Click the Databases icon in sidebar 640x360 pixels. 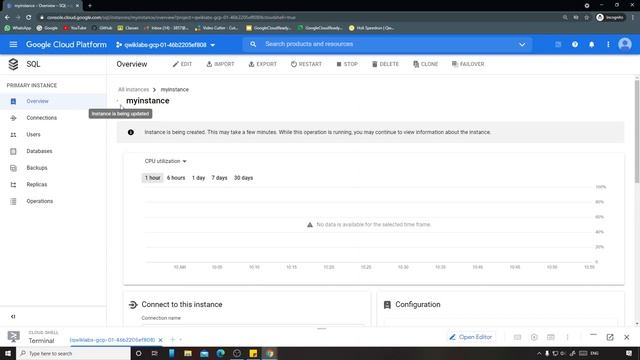tap(13, 151)
